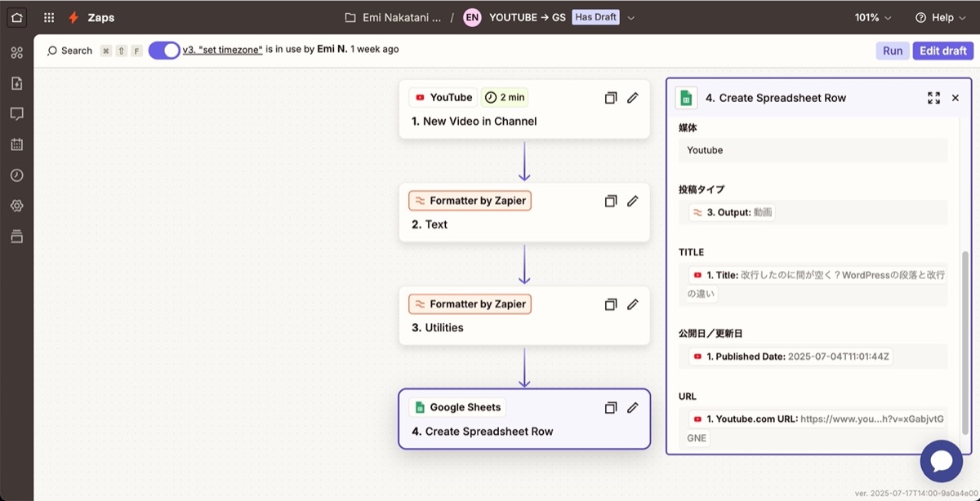
Task: Toggle the Zap on/off switch
Action: [x=164, y=51]
